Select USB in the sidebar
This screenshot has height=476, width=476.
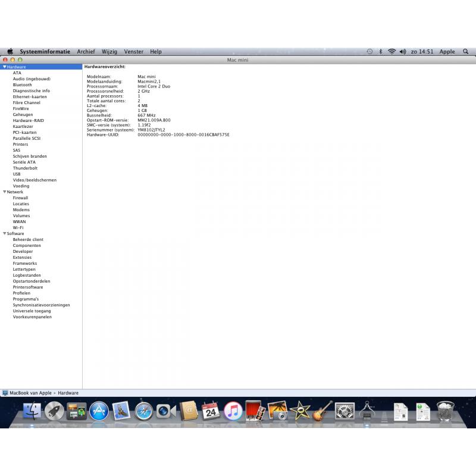coord(17,174)
